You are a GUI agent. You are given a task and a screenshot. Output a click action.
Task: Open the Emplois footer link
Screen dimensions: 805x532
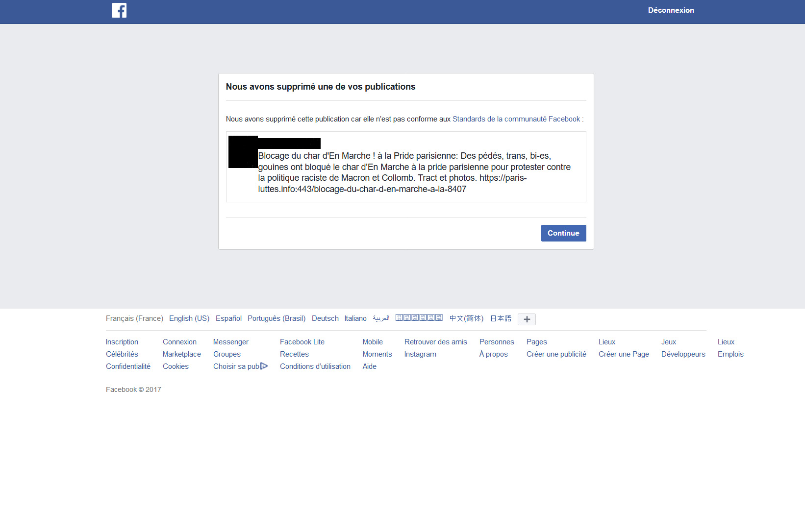click(730, 354)
